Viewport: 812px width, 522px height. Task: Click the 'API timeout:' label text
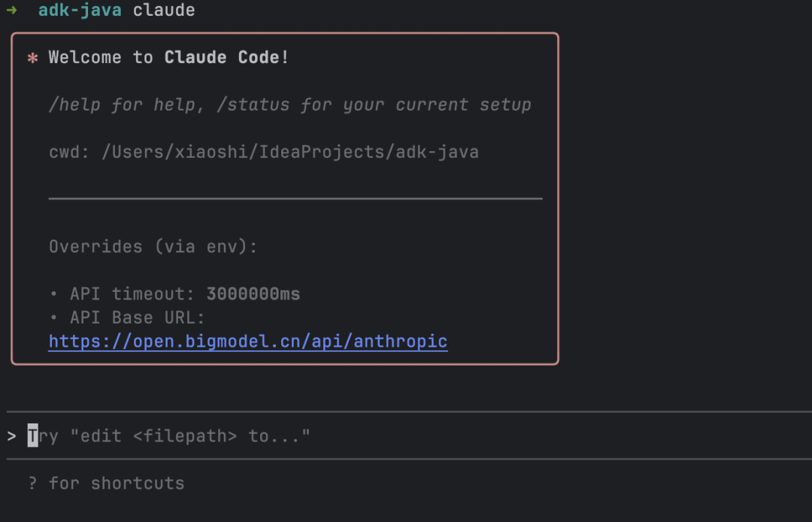132,294
